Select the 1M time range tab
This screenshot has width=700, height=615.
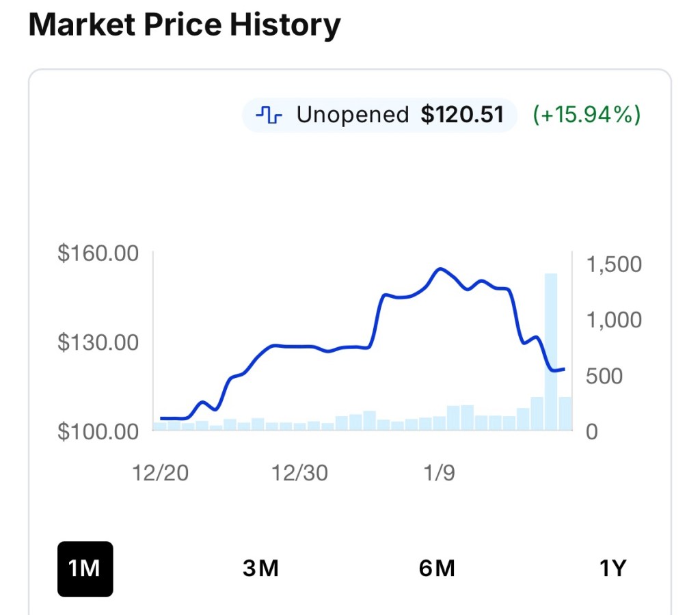click(85, 569)
